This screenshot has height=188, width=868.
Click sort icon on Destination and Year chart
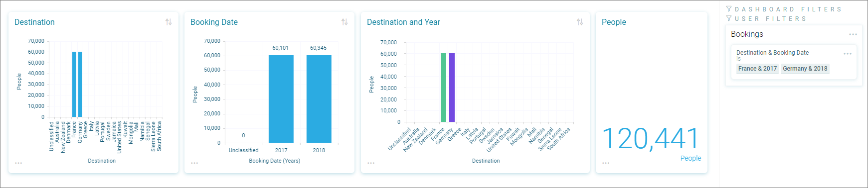click(580, 22)
